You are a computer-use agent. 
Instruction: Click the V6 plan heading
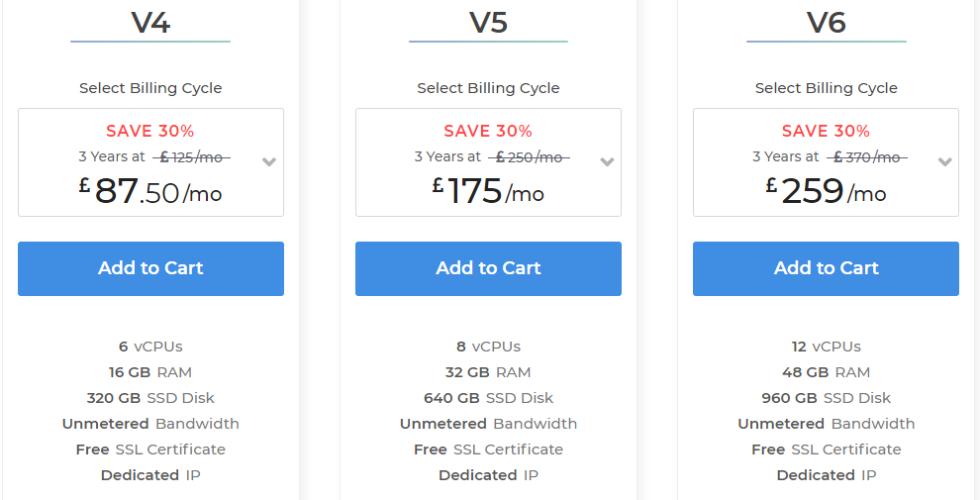[x=826, y=23]
